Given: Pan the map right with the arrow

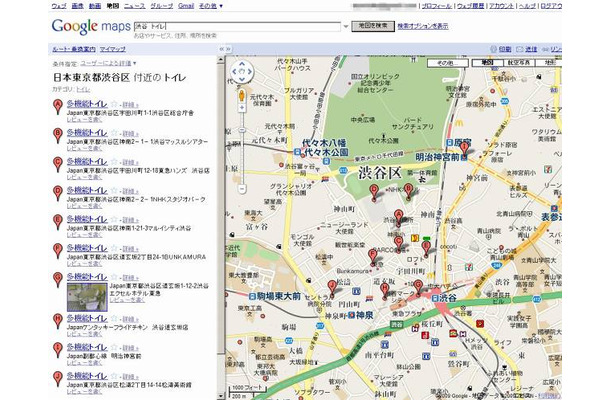Looking at the screenshot, I should tap(250, 71).
